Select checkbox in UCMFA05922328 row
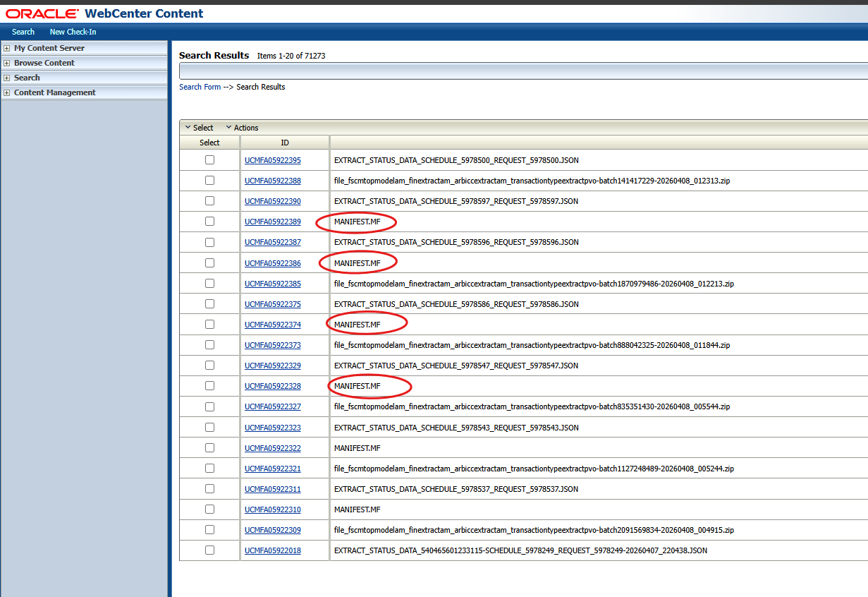Screen dimensions: 868x597 (209, 385)
